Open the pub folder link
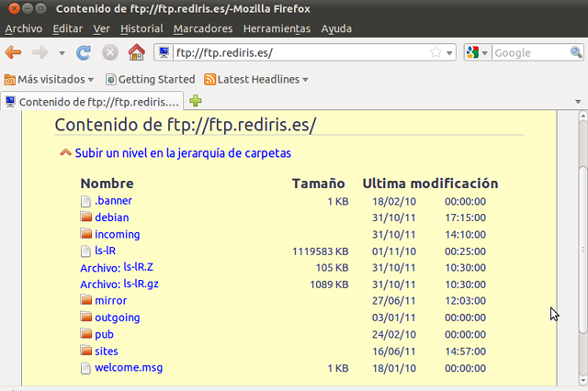This screenshot has height=391, width=588. [104, 334]
